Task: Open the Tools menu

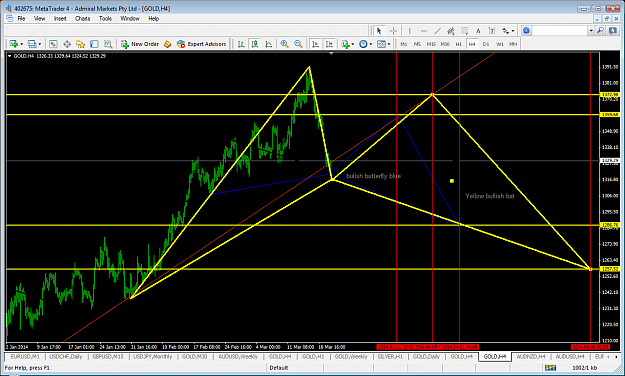Action: [105, 18]
